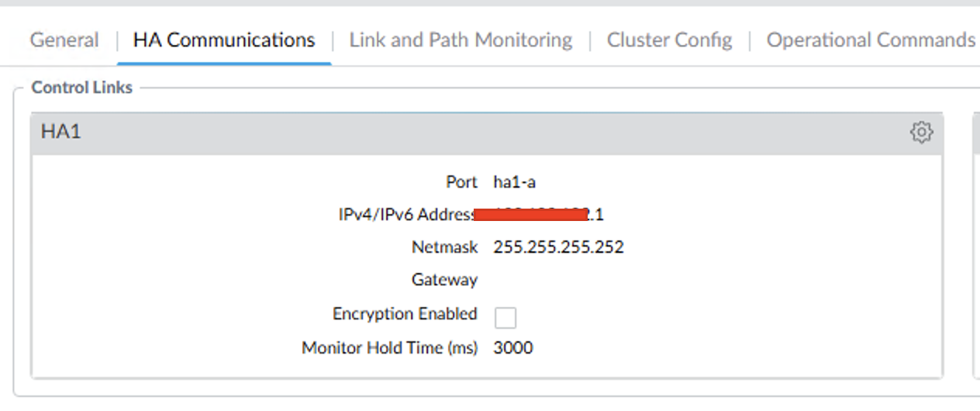Switch to Operational Commands tab

point(871,40)
